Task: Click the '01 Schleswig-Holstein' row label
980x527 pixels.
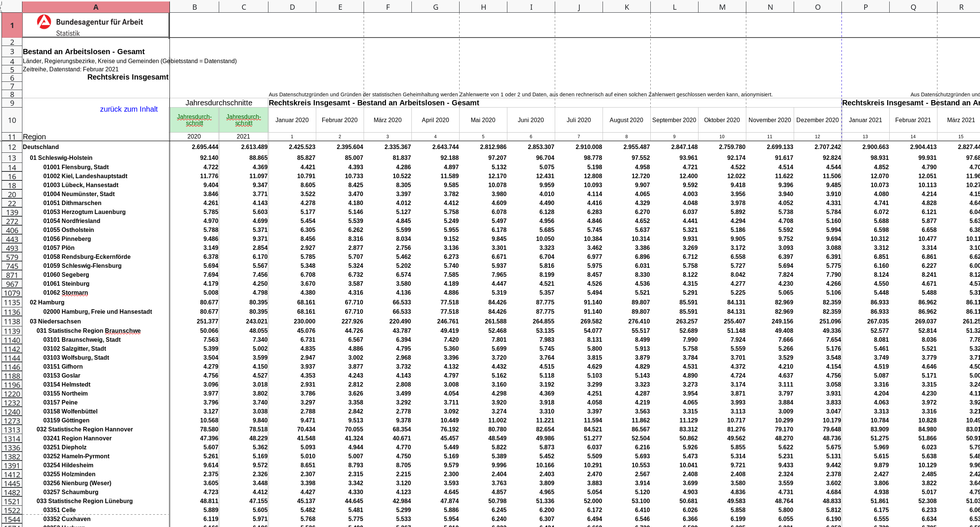Action: click(61, 158)
